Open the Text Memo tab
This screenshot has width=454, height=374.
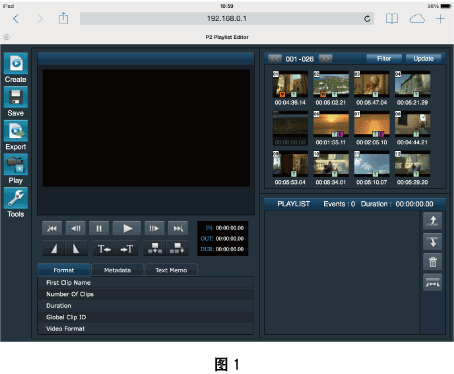(x=171, y=270)
